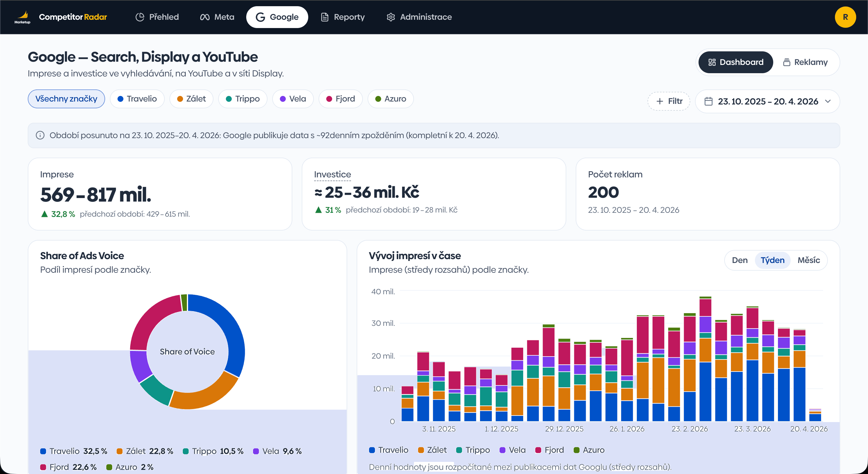Click the small green Azuro donut segment

tap(184, 303)
